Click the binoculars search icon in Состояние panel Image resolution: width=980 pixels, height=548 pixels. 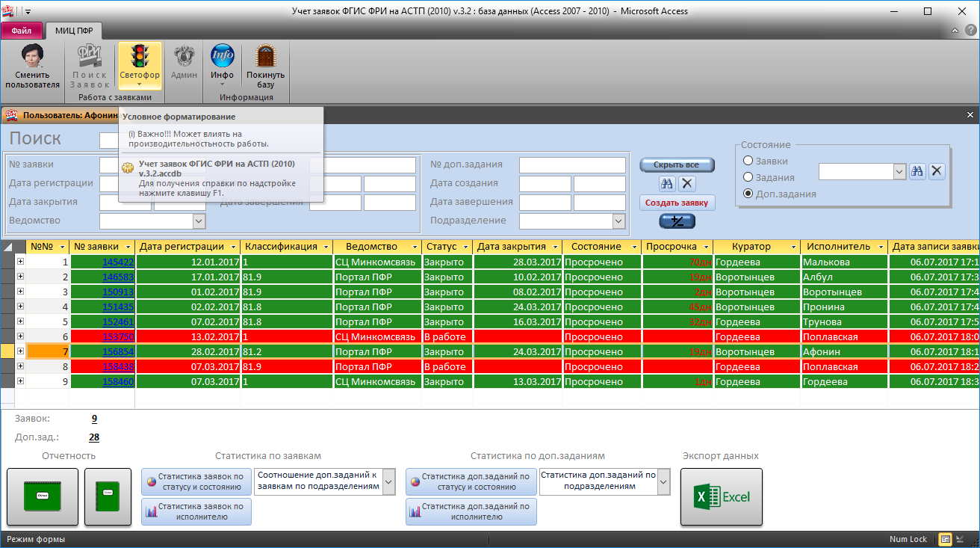tap(917, 171)
